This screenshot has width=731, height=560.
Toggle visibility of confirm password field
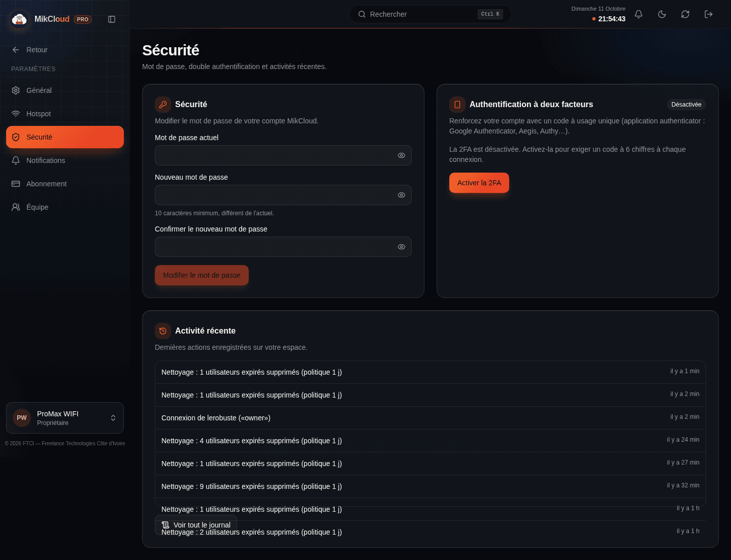[402, 247]
